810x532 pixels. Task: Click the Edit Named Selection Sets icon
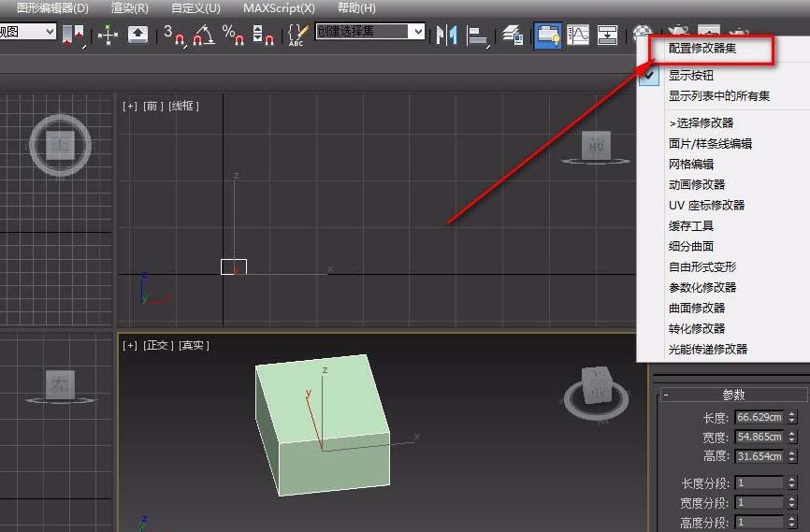tap(297, 35)
